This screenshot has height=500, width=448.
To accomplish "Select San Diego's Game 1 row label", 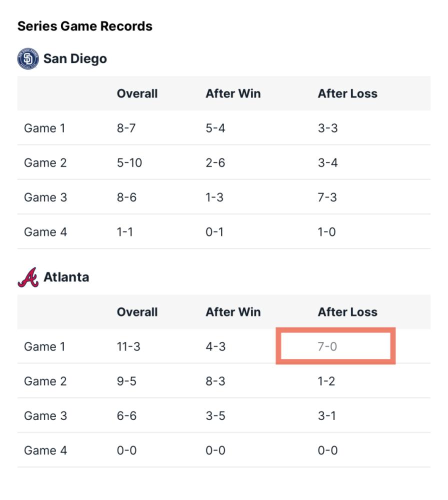I will tap(44, 128).
